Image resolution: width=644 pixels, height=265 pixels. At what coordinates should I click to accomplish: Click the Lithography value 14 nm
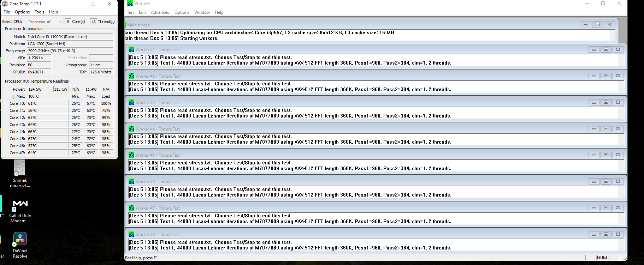(101, 65)
